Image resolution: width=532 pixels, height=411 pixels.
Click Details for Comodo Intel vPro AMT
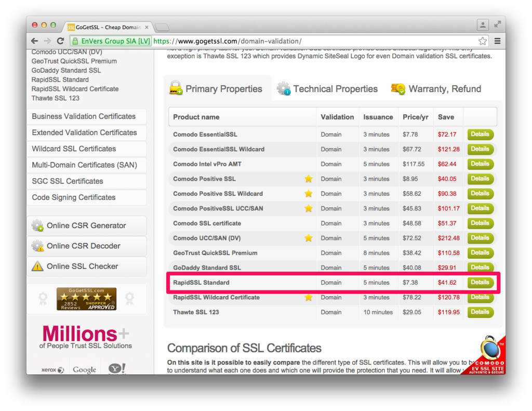tap(480, 164)
